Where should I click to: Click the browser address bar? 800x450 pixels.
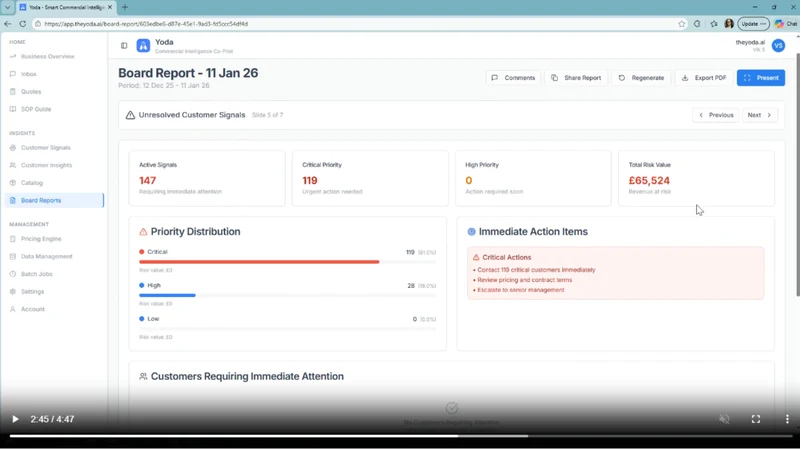(x=357, y=24)
